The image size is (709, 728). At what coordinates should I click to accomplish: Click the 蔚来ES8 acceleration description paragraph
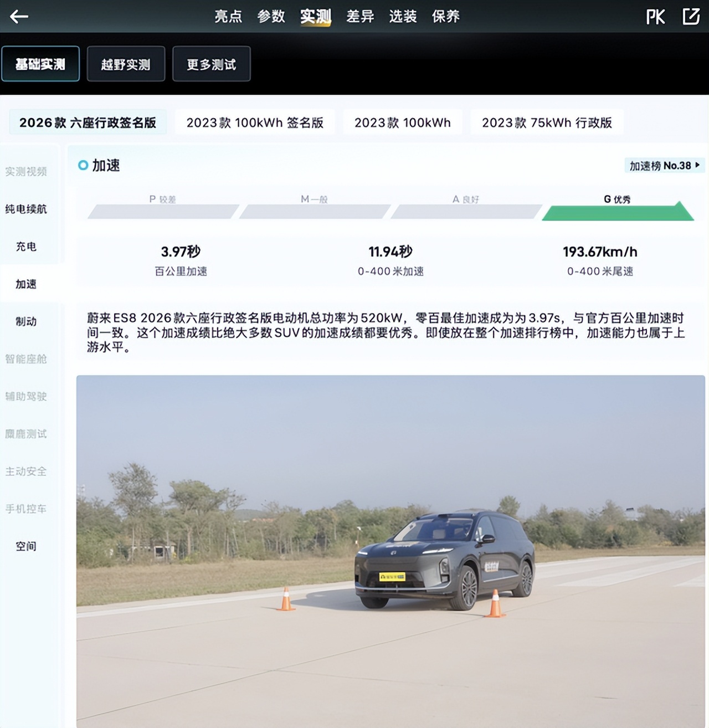[386, 332]
